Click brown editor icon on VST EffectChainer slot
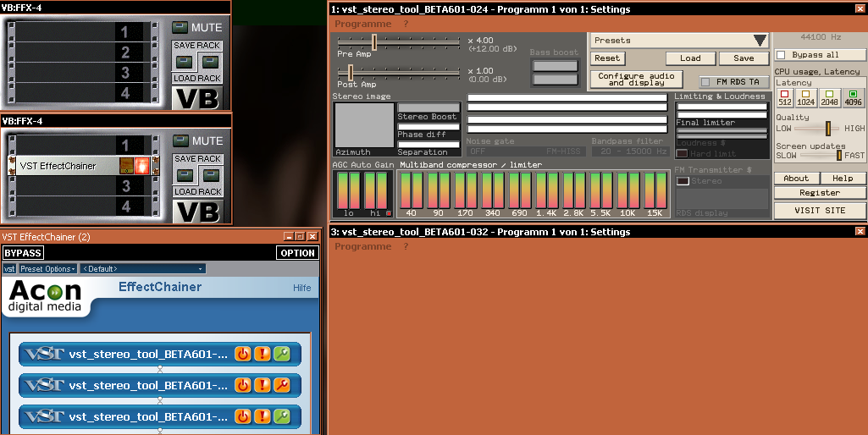The image size is (868, 435). coord(127,166)
